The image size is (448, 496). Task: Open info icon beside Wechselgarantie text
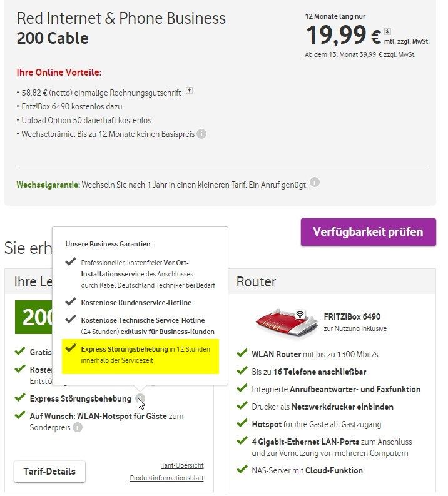pyautogui.click(x=315, y=183)
